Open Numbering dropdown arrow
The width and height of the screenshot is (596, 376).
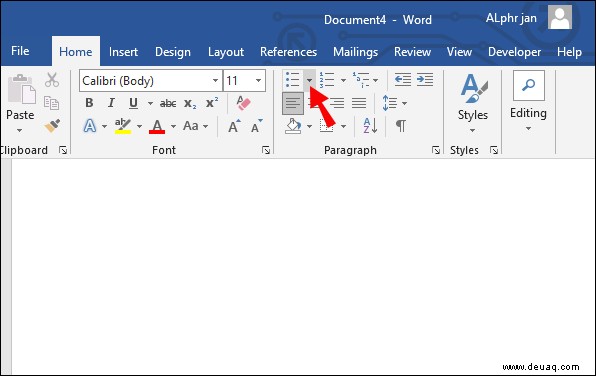(343, 80)
